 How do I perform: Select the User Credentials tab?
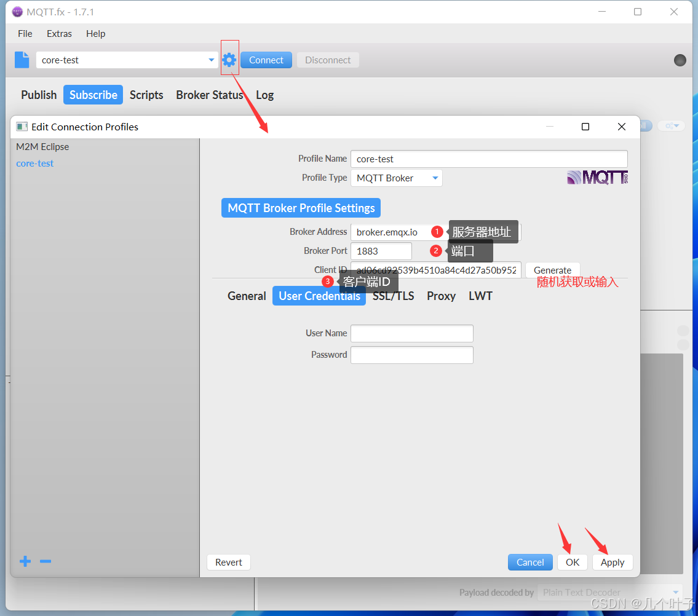319,296
